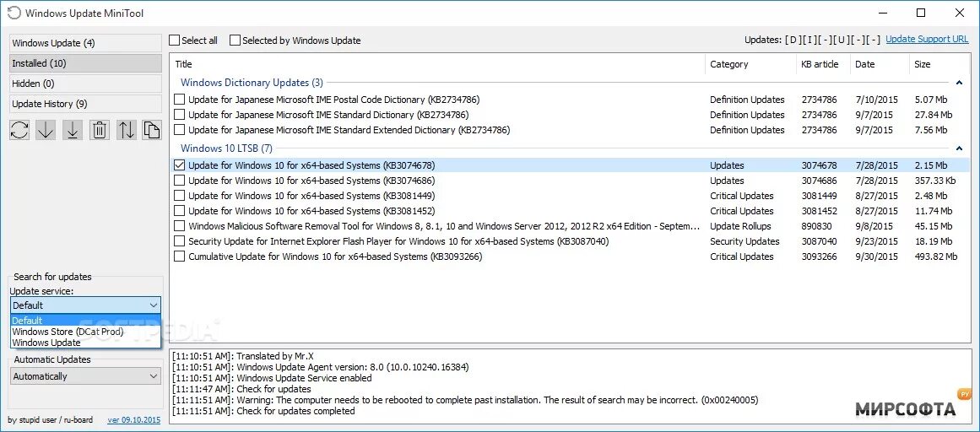This screenshot has height=432, width=980.
Task: Check the Japanese IME Standard Dictionary update
Action: [180, 115]
